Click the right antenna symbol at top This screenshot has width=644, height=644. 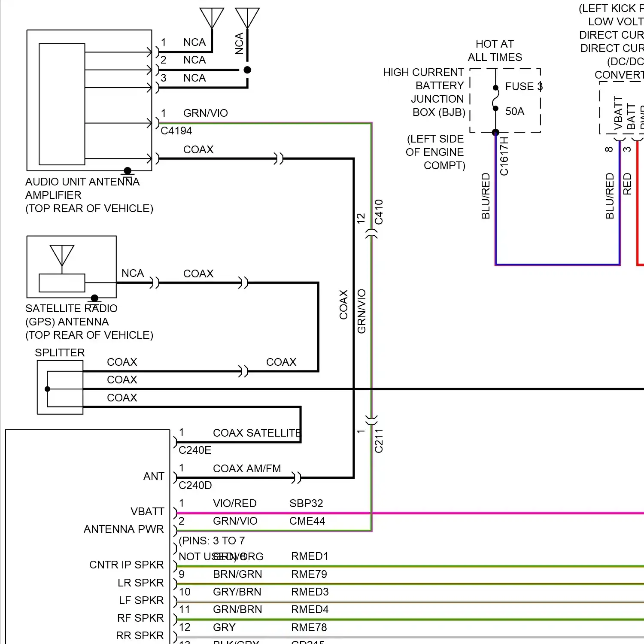click(247, 18)
